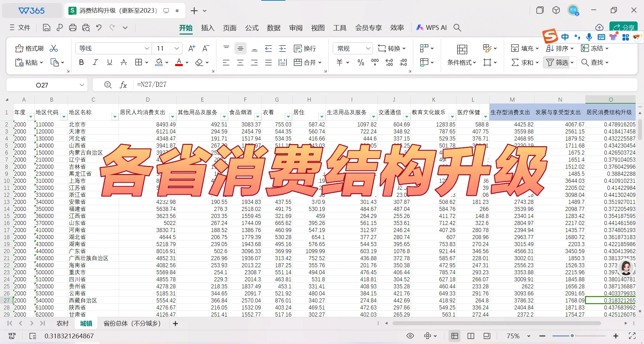Click the fill color bucket swatch

pos(159,62)
